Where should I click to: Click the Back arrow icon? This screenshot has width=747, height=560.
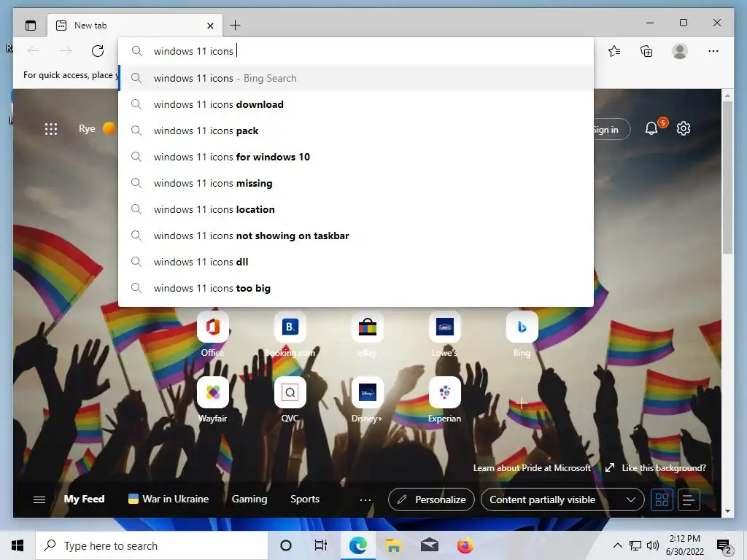pyautogui.click(x=34, y=51)
